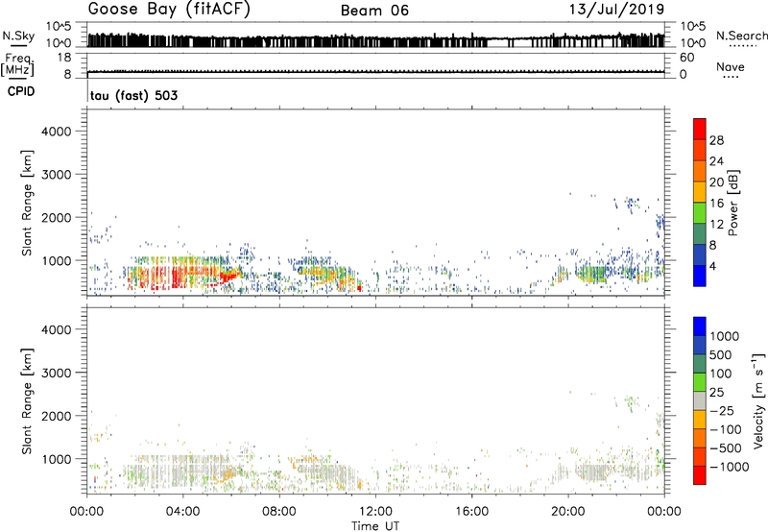Click the gray scatter band near 21:00 in velocity panel
This screenshot has height=532, width=768.
(591, 472)
